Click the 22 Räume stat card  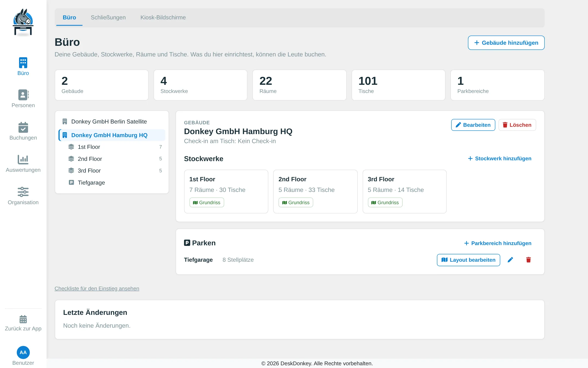click(x=299, y=85)
